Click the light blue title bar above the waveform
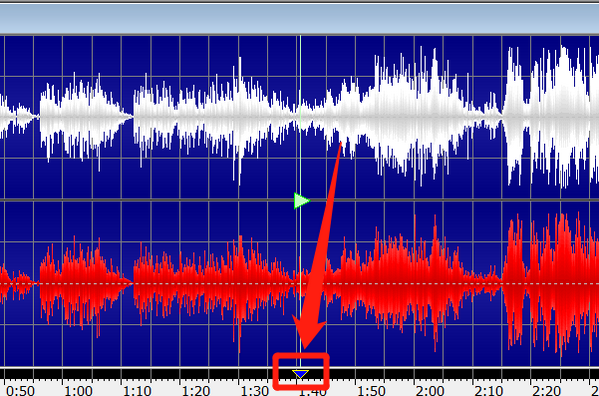Image resolution: width=599 pixels, height=396 pixels. (x=300, y=19)
